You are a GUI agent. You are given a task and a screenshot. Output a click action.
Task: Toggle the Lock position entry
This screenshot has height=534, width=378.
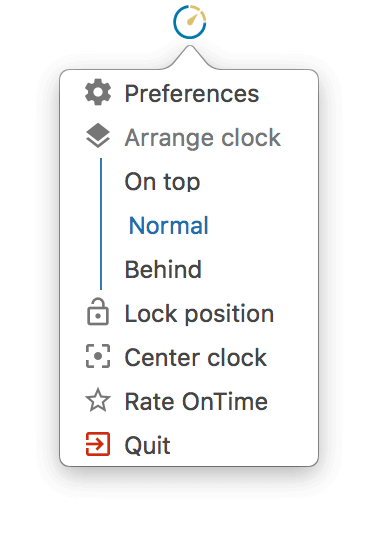tap(199, 313)
